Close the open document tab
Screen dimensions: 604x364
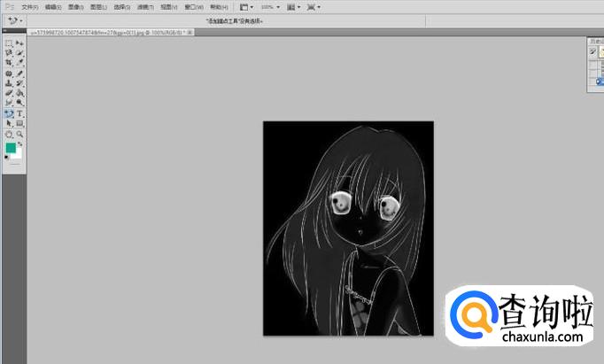190,32
